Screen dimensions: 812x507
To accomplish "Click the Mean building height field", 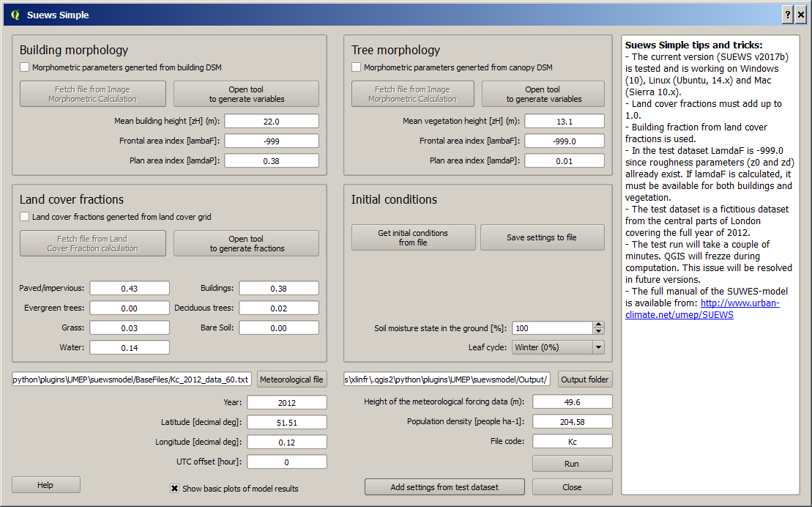I will (x=272, y=122).
